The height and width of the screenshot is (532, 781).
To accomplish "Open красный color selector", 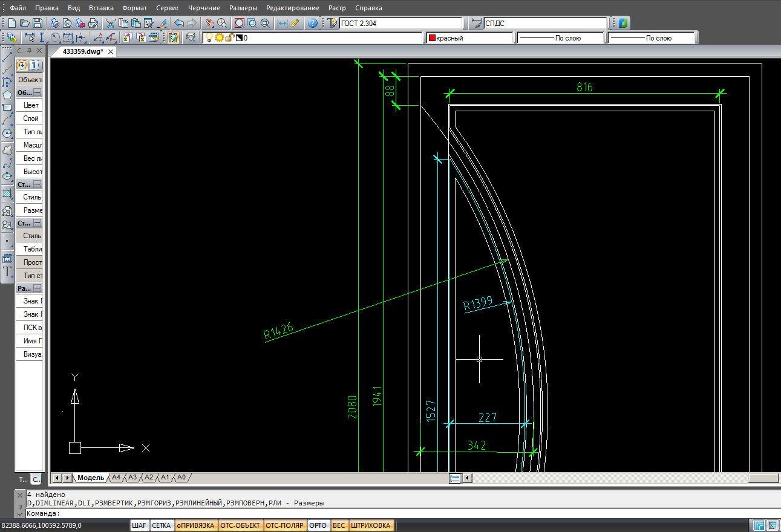I will 470,37.
